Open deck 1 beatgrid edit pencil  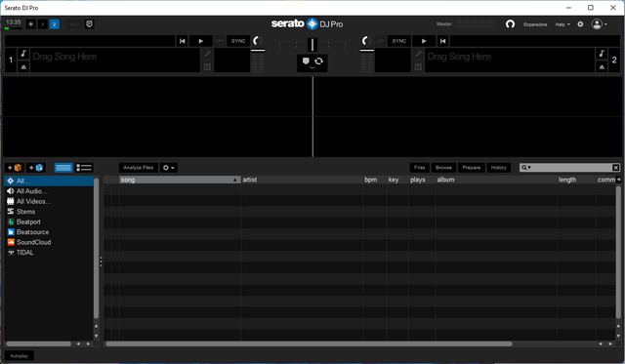207,54
